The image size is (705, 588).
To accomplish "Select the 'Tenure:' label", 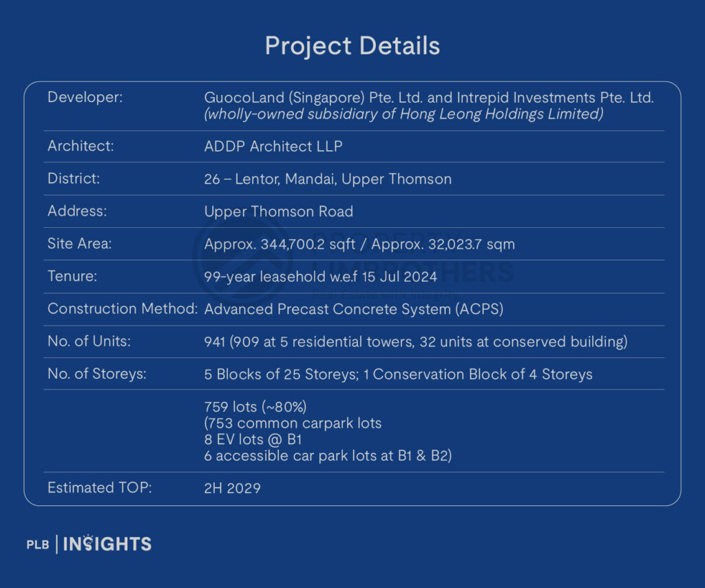I will 72,275.
